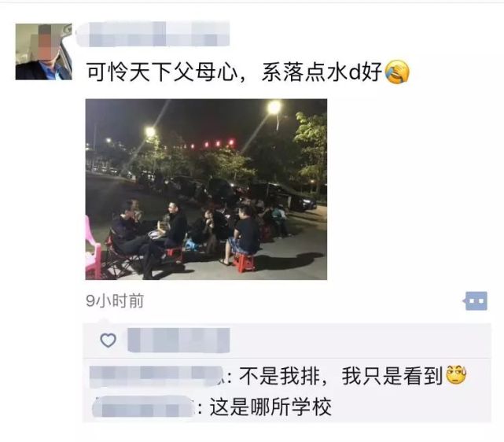Open the night street photo
Screen dimensions: 504x442
tap(206, 189)
